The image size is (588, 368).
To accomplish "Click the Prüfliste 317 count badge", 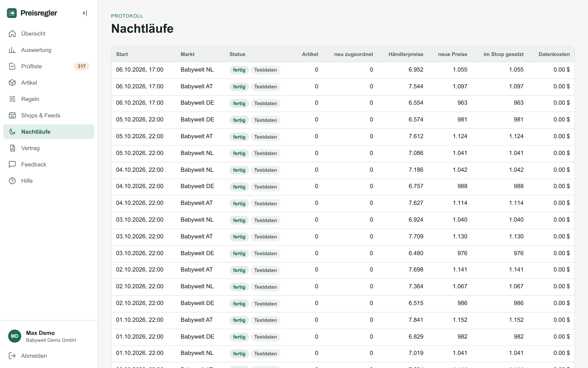I will coord(82,66).
